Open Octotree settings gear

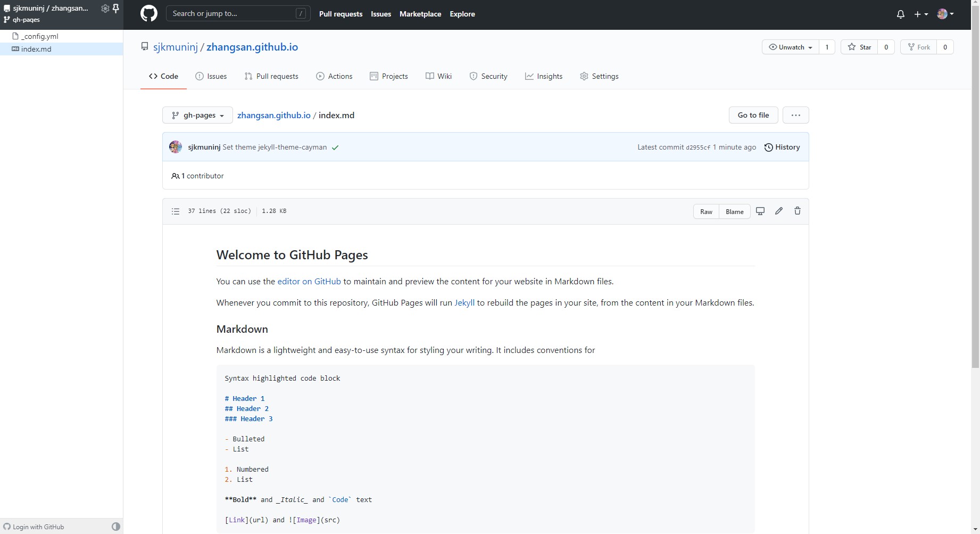tap(105, 8)
